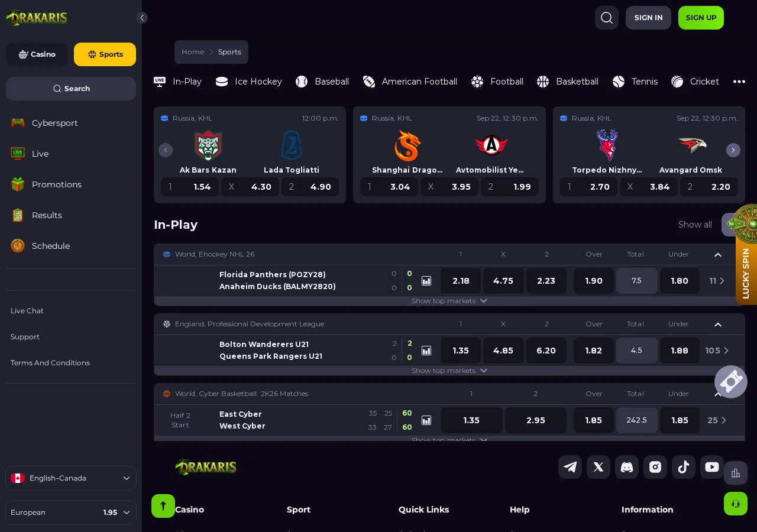This screenshot has height=532, width=757.
Task: Select Queens Park Rangers U21 odds 6.20
Action: pos(546,351)
